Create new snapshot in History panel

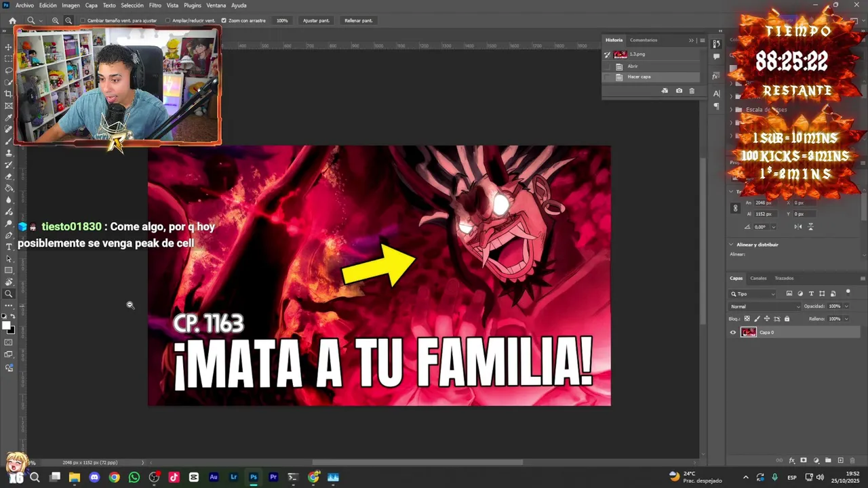pyautogui.click(x=679, y=91)
